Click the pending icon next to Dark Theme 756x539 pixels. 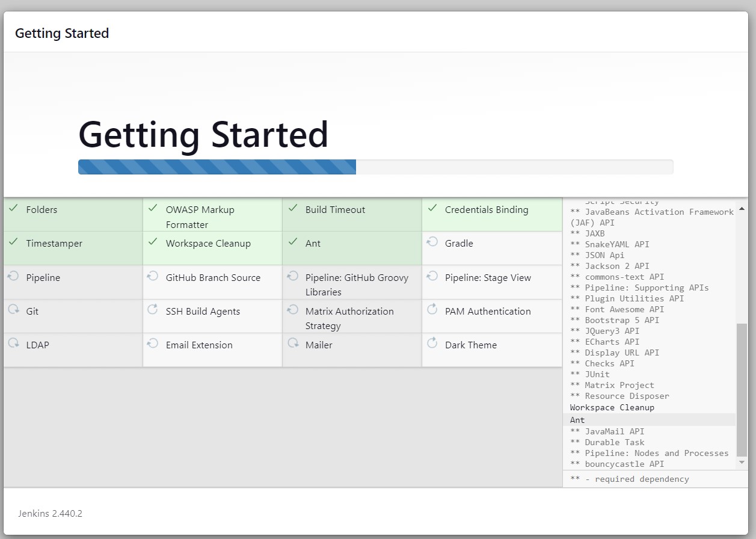click(x=432, y=343)
